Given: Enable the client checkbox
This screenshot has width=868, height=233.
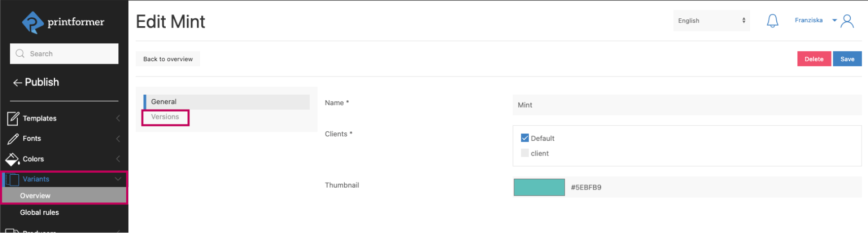Looking at the screenshot, I should [x=525, y=153].
